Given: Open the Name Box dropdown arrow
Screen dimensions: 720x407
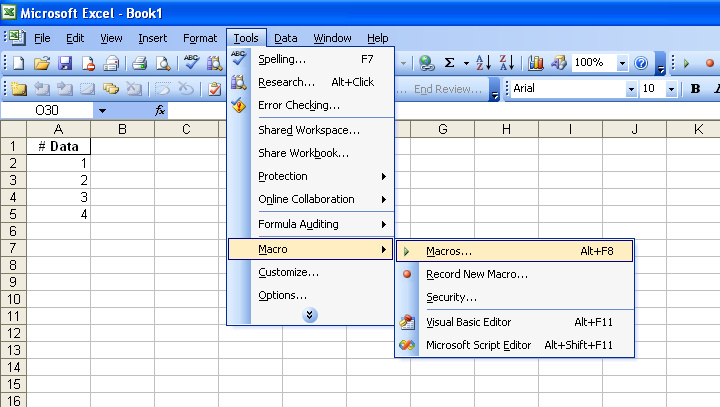Looking at the screenshot, I should 102,111.
